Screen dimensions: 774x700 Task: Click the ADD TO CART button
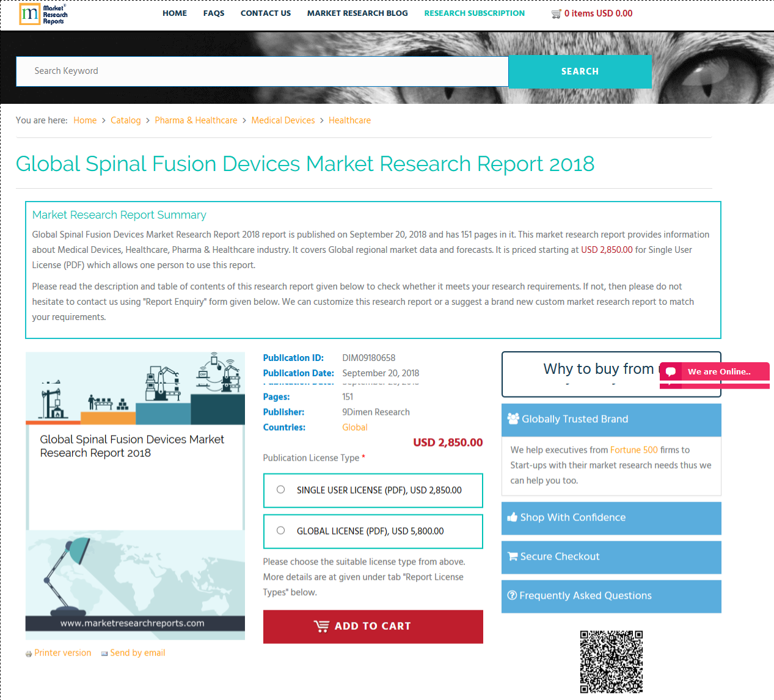(x=373, y=626)
